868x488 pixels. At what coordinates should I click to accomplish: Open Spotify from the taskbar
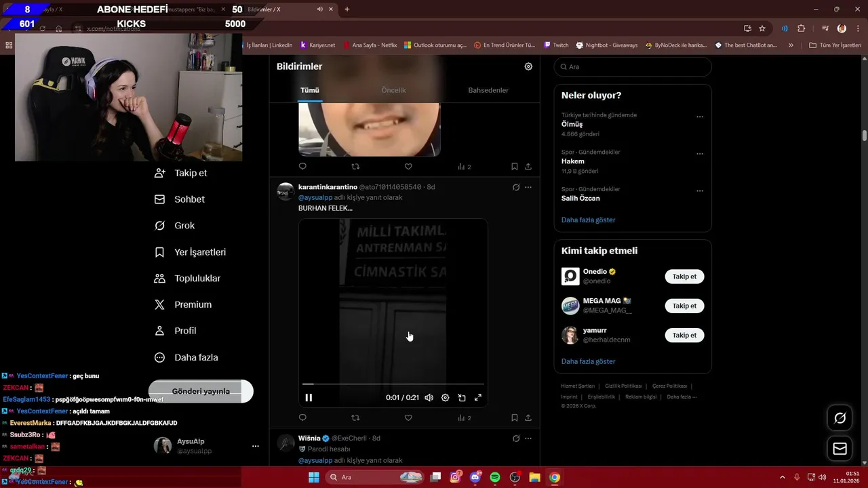click(495, 477)
